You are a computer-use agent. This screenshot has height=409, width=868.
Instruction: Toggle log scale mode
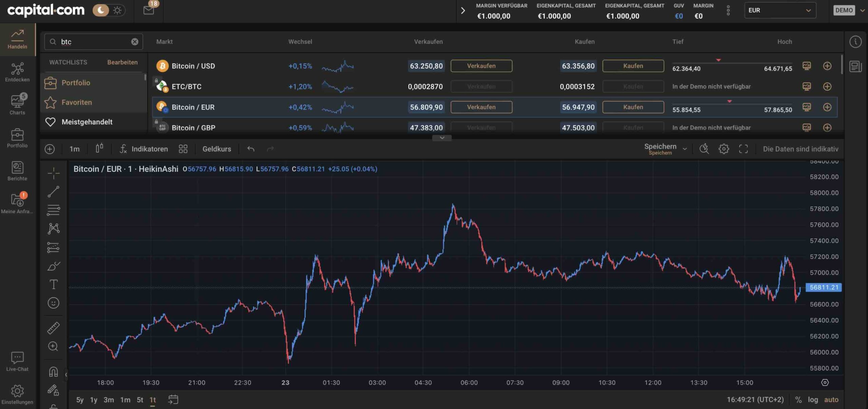813,400
